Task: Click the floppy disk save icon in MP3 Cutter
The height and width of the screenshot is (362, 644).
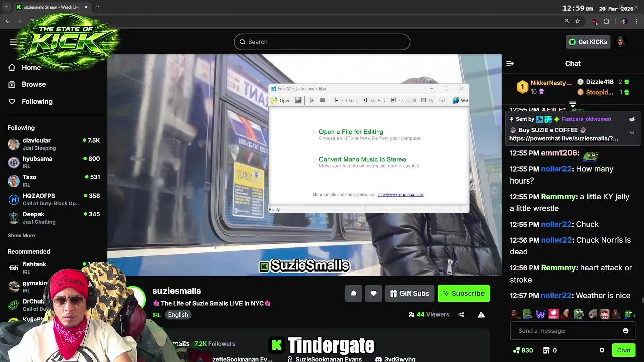Action: (x=298, y=100)
